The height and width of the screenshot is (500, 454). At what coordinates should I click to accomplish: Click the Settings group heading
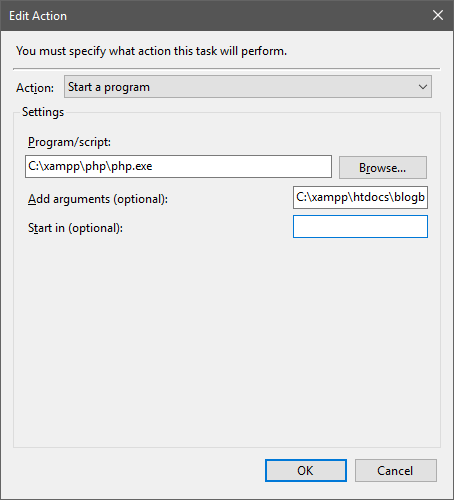click(x=43, y=112)
